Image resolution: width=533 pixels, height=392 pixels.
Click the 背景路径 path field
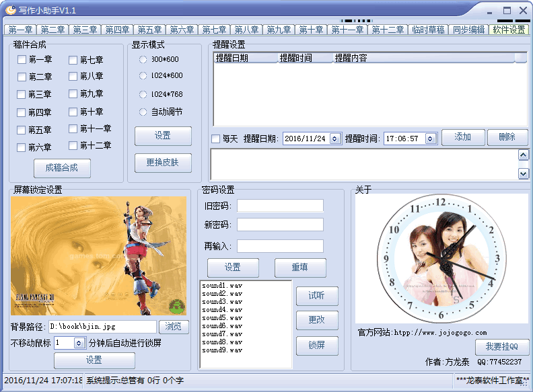(102, 327)
